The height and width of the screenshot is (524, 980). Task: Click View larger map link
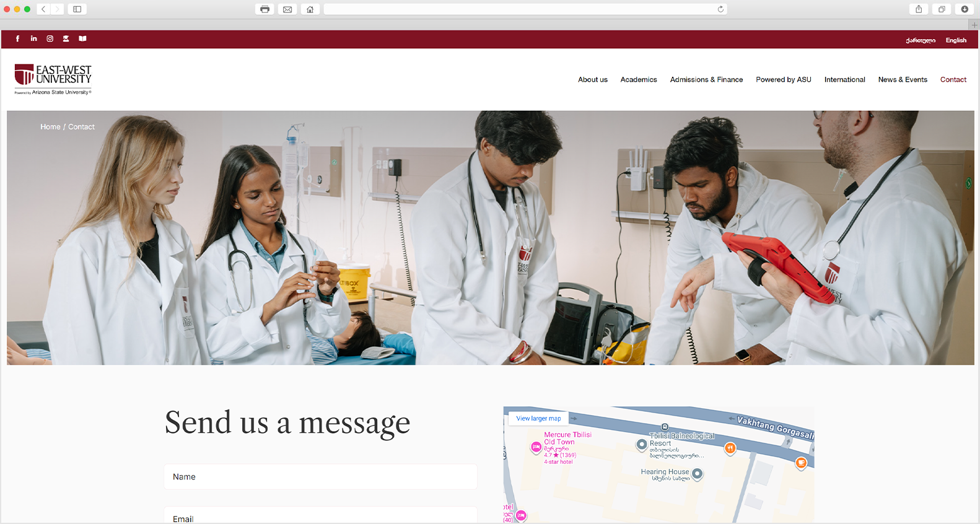[538, 418]
